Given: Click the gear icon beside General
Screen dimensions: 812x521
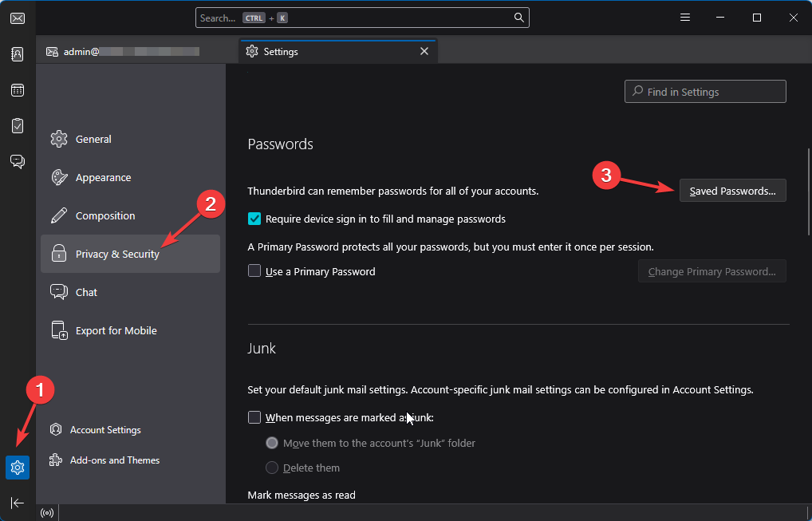Looking at the screenshot, I should pos(59,139).
